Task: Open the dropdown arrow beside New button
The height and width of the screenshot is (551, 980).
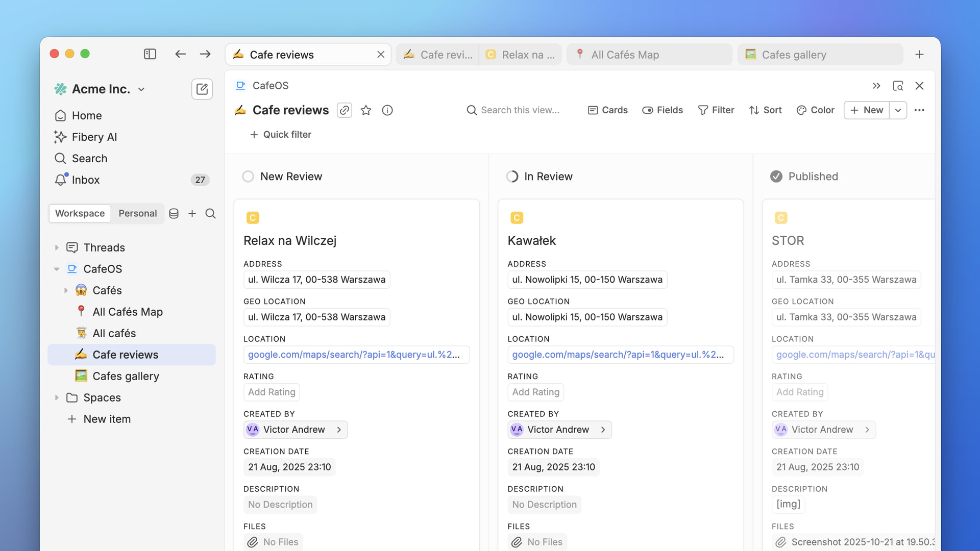Action: (898, 110)
